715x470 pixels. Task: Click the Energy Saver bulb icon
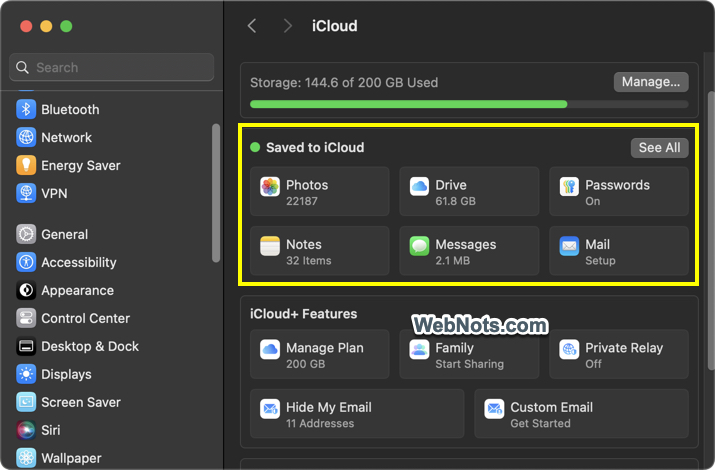point(26,165)
